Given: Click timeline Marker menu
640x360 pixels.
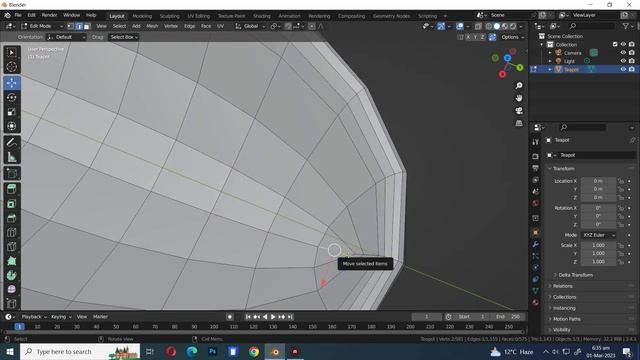Looking at the screenshot, I should 100,317.
